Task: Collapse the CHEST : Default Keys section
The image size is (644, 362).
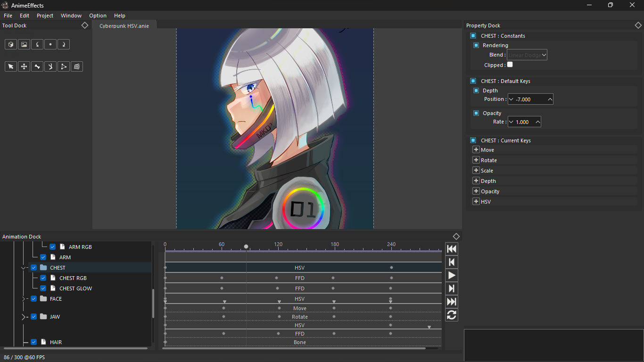Action: pos(473,81)
